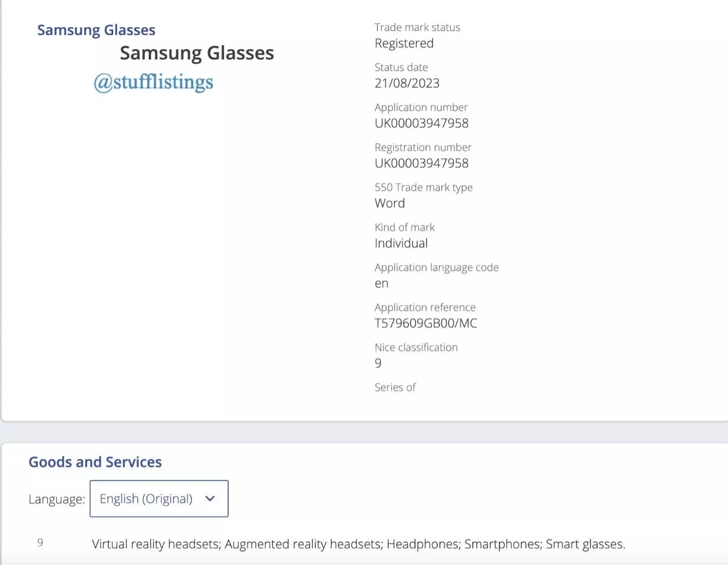Click the class 9 number in goods row
The height and width of the screenshot is (565, 728).
pos(40,542)
